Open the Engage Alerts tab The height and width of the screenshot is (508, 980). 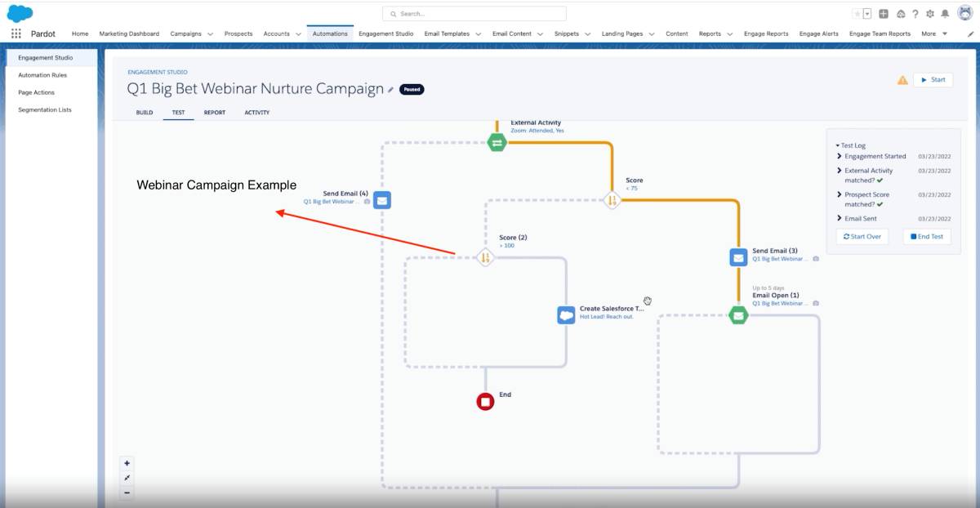pos(819,33)
